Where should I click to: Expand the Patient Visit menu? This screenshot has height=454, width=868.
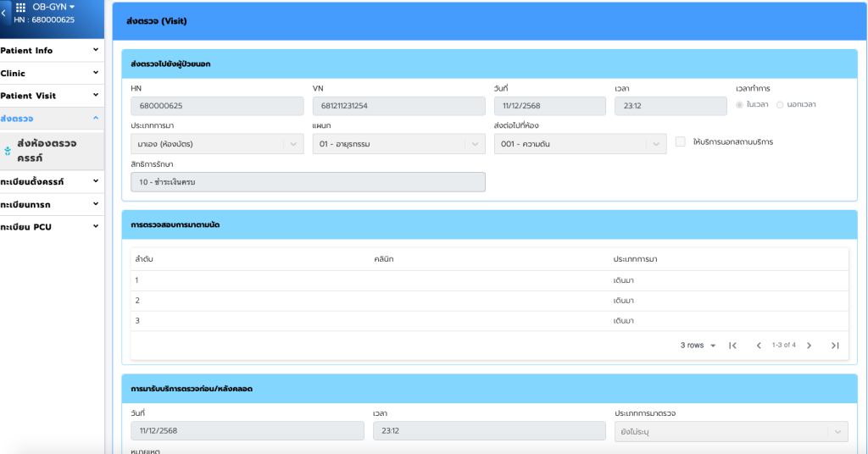[51, 96]
